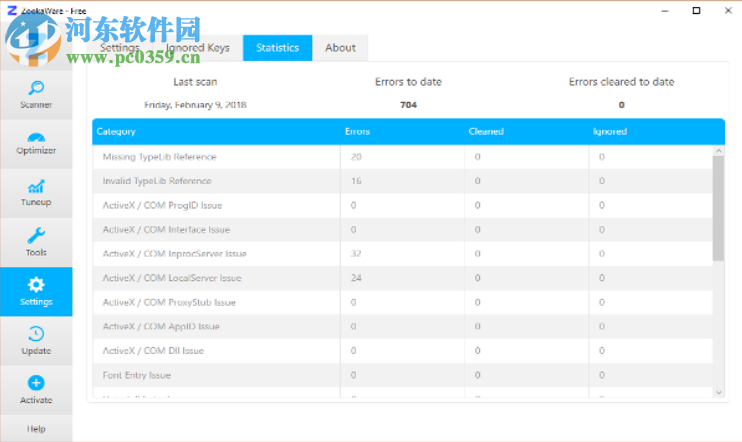This screenshot has width=742, height=442.
Task: Click the table vertical scrollbar thumb
Action: tap(718, 208)
